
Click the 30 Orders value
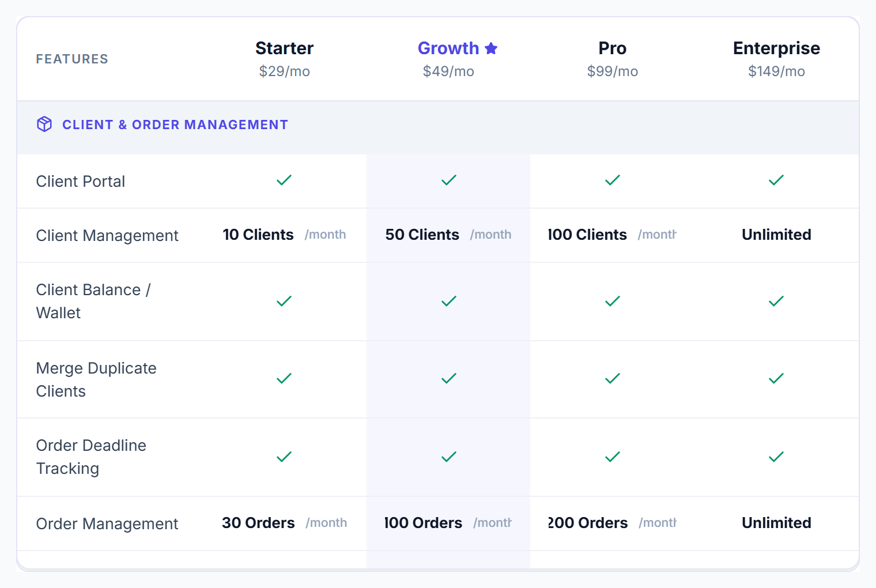click(258, 523)
